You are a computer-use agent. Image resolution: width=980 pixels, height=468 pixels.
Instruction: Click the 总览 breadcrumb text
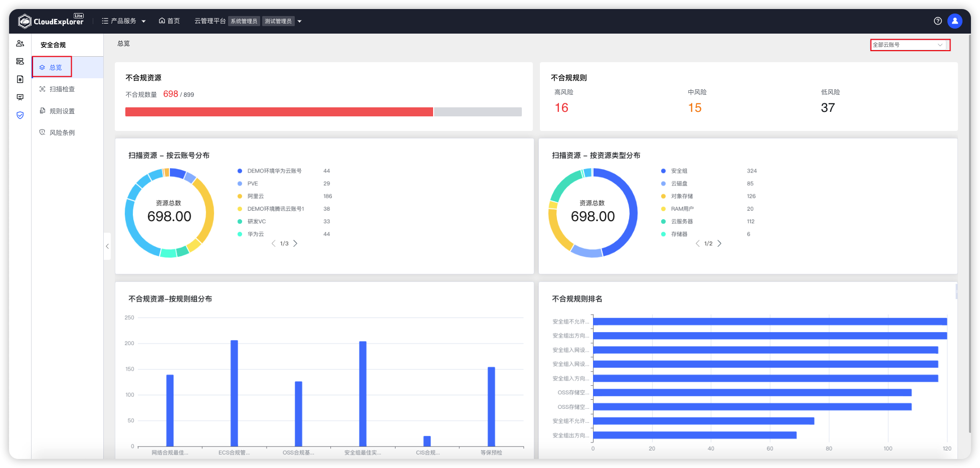click(123, 44)
